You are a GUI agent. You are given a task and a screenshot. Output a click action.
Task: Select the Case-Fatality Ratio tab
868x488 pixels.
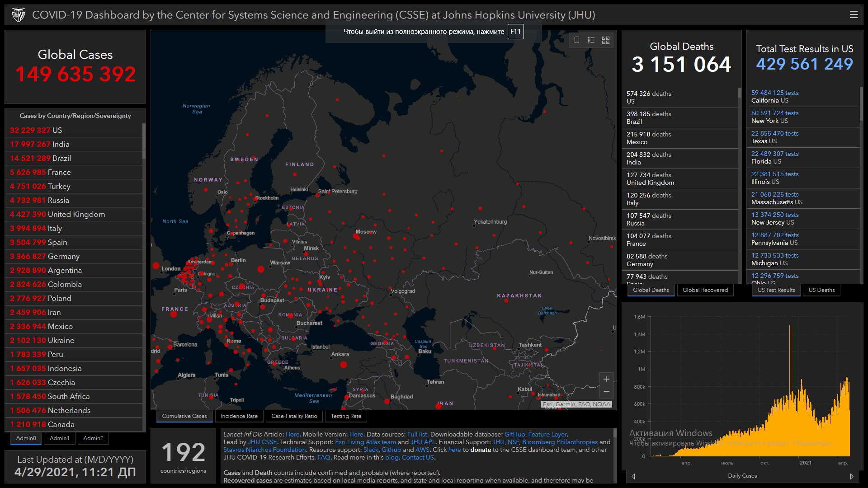(x=294, y=416)
